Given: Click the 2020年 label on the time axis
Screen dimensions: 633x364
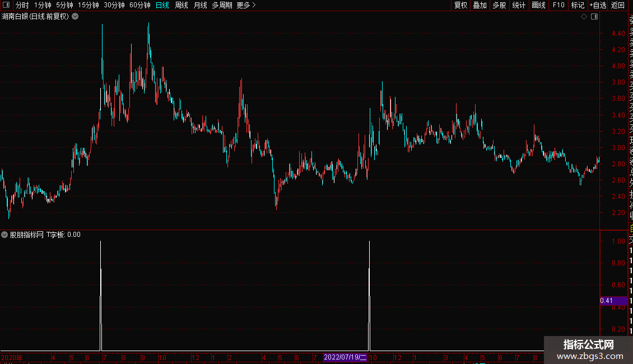Looking at the screenshot, I should (12, 357).
